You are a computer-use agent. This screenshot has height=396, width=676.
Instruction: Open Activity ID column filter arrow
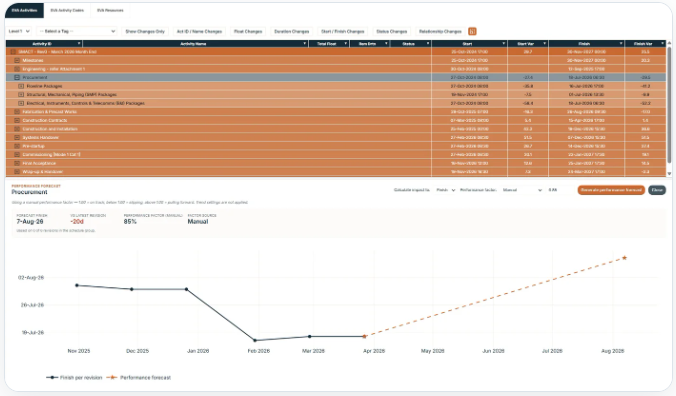79,44
